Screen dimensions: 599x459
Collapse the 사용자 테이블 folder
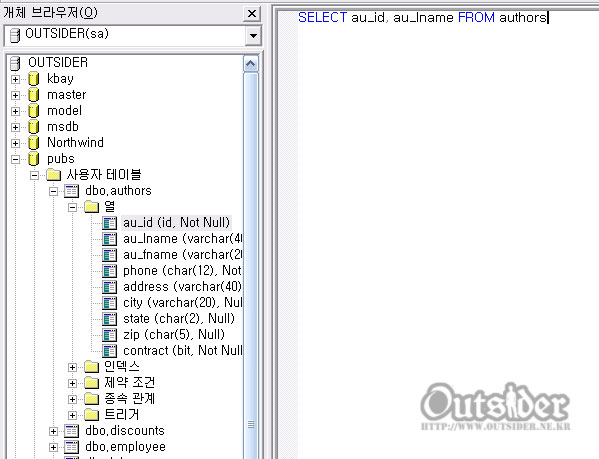click(x=34, y=175)
